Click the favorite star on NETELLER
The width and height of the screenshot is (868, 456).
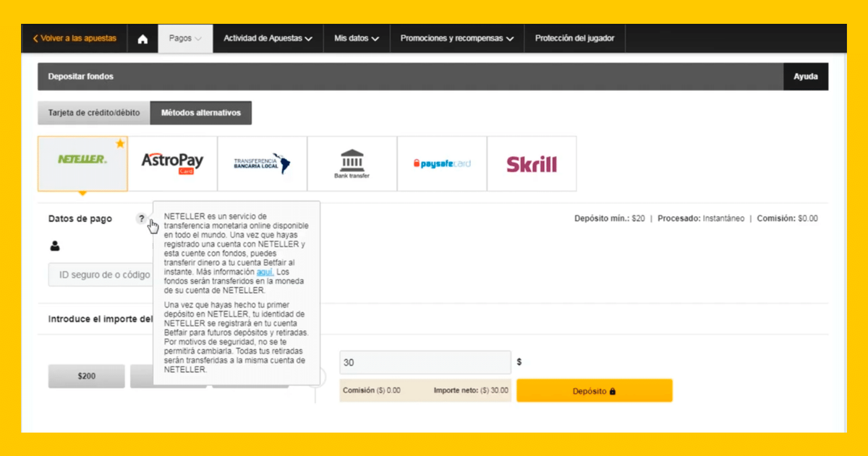point(120,143)
